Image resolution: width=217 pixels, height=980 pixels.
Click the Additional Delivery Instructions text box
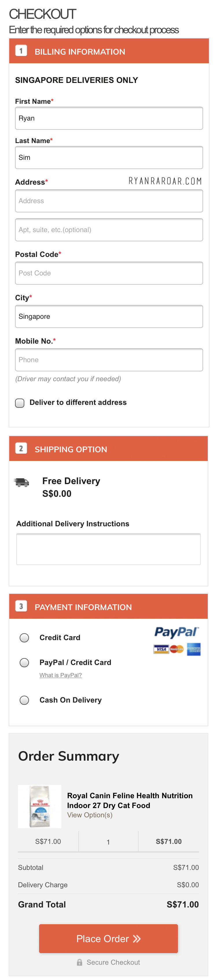[108, 549]
